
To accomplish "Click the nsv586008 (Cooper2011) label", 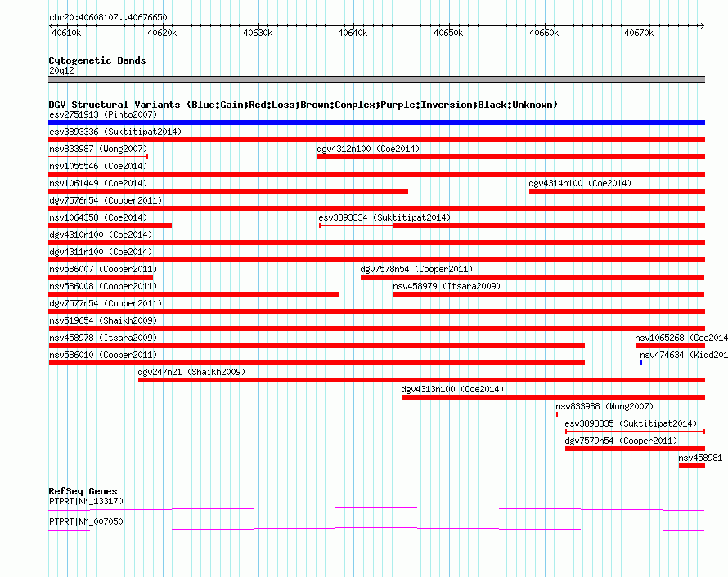I will [x=103, y=286].
